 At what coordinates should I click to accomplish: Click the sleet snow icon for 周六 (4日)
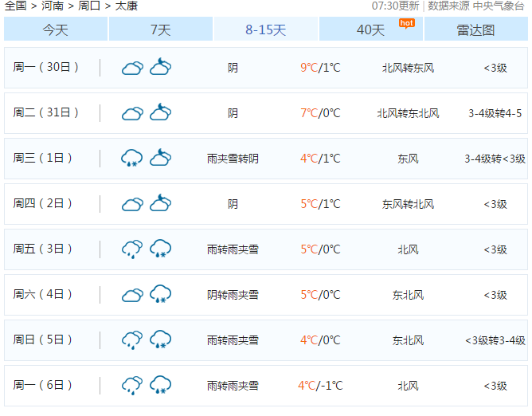pyautogui.click(x=161, y=295)
